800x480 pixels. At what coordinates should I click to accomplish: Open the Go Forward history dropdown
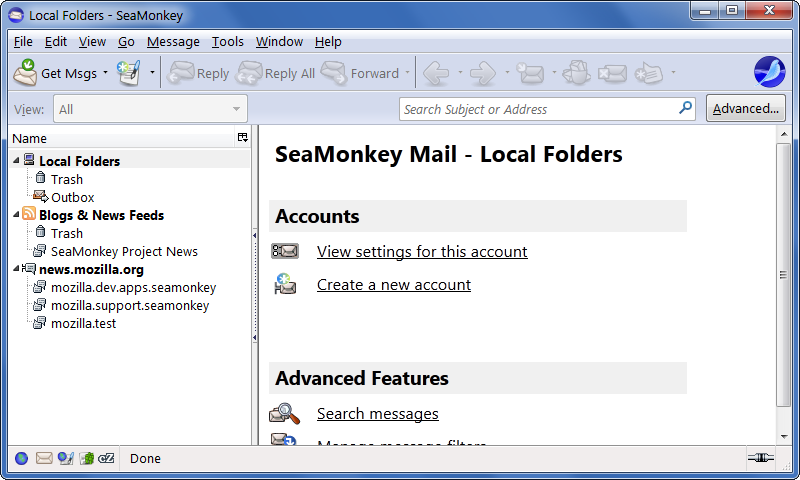coord(507,73)
